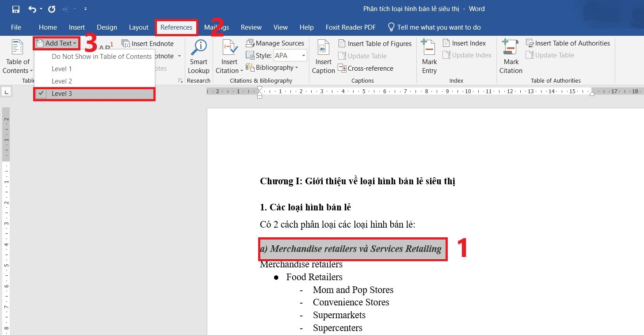Open the citation Style APA combo box
644x335 pixels.
point(290,56)
